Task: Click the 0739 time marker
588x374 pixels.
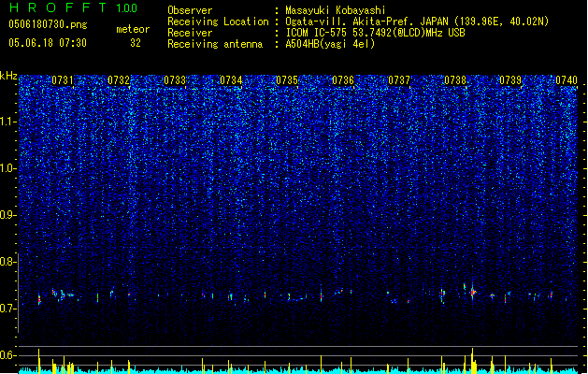Action: pos(510,80)
